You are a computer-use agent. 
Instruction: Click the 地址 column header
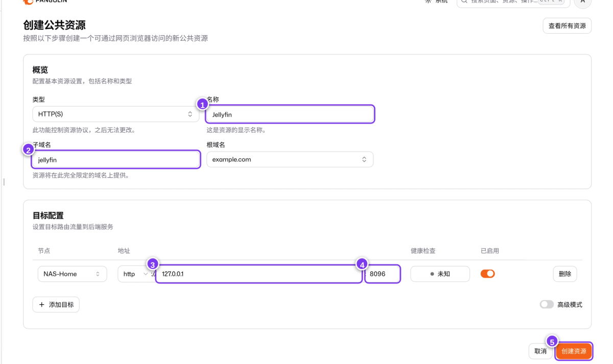pos(124,251)
